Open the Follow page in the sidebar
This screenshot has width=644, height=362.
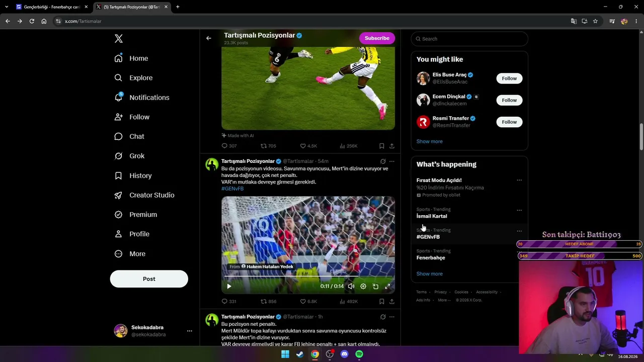coord(132,117)
